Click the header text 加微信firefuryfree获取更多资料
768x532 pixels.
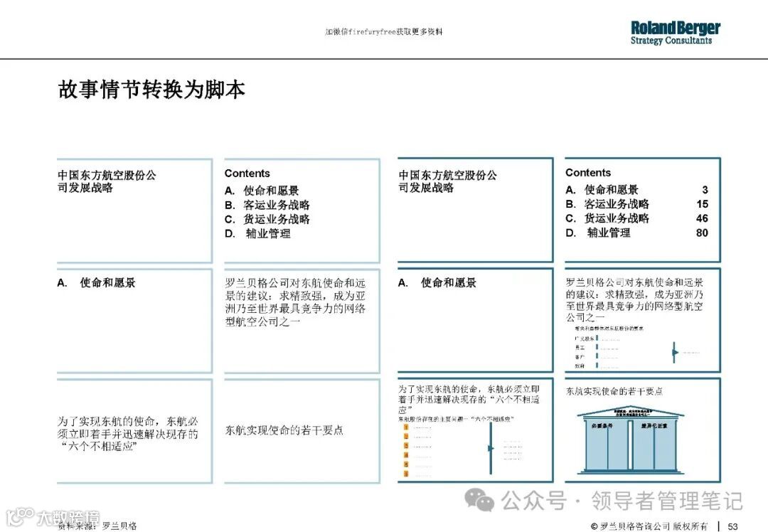383,32
